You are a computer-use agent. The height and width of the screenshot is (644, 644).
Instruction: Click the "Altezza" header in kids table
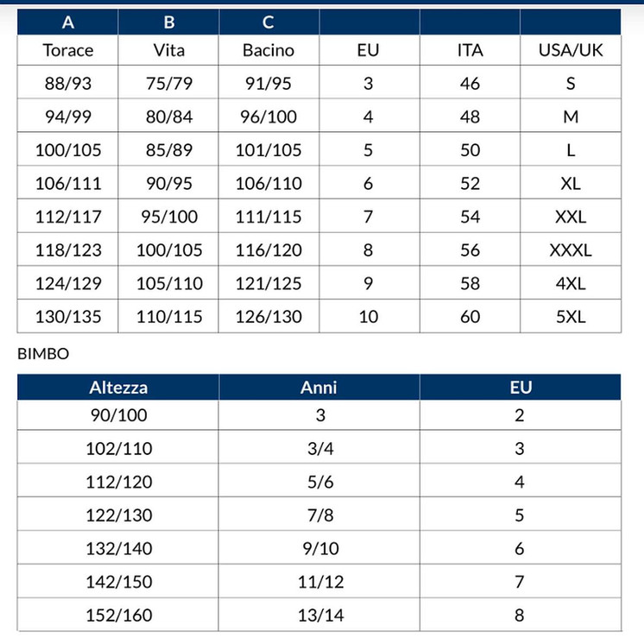(x=118, y=388)
